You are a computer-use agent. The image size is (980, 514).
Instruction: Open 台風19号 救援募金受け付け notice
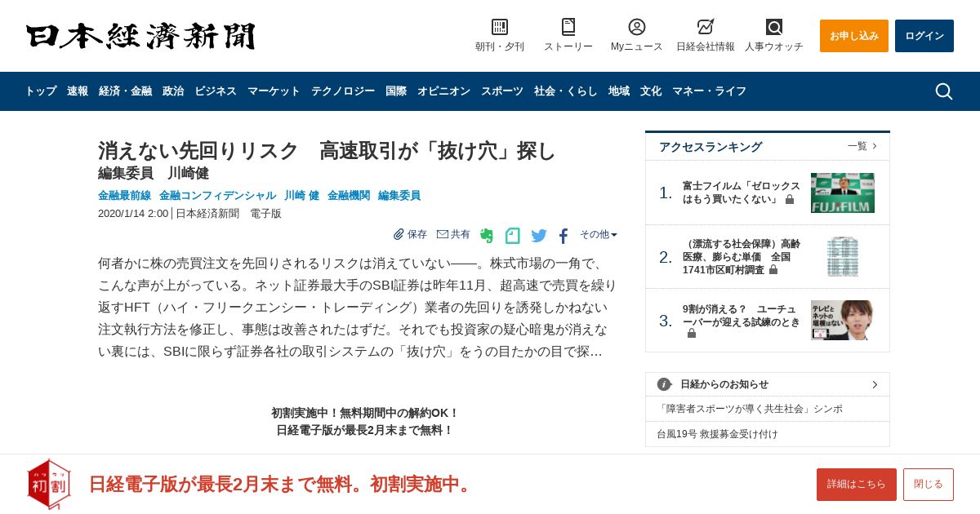pos(718,434)
